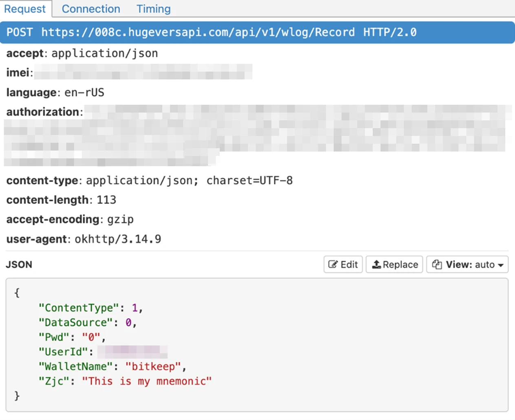The height and width of the screenshot is (420, 515).
Task: Click the Replace upload icon button
Action: click(x=394, y=265)
